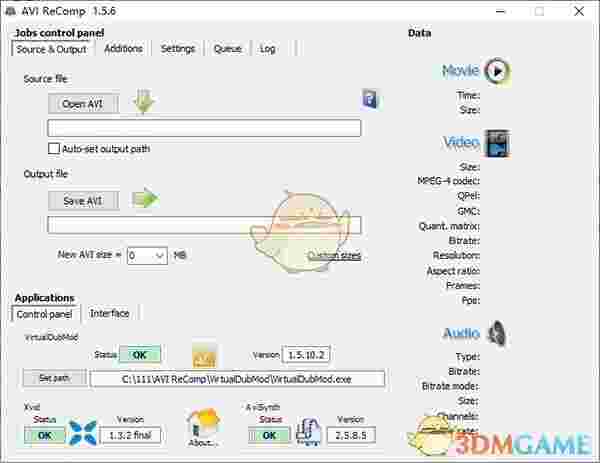Click the Movie heading text
The image size is (600, 463).
point(460,70)
